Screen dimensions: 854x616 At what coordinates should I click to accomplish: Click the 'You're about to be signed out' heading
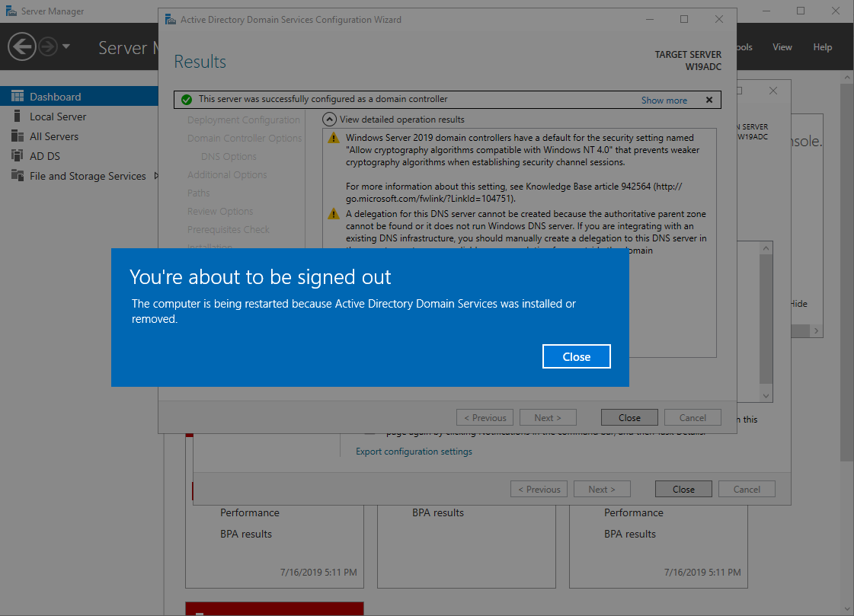point(261,277)
